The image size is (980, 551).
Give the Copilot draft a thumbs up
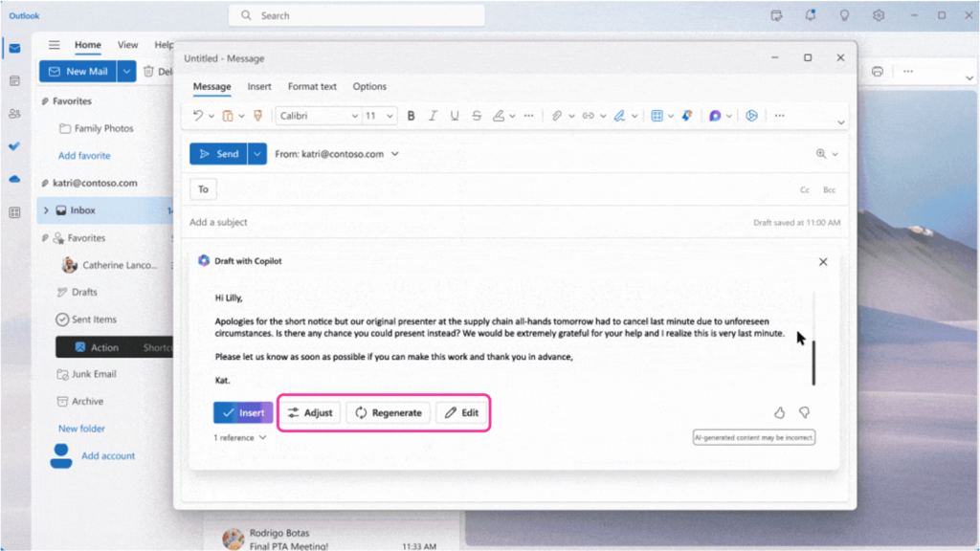point(781,412)
